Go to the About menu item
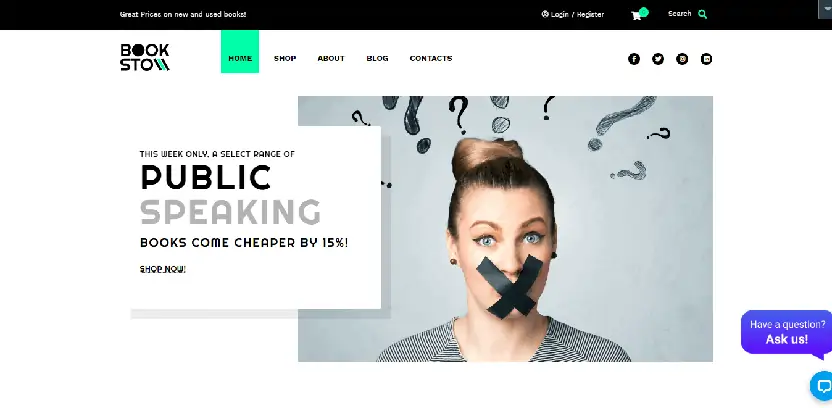 point(331,58)
